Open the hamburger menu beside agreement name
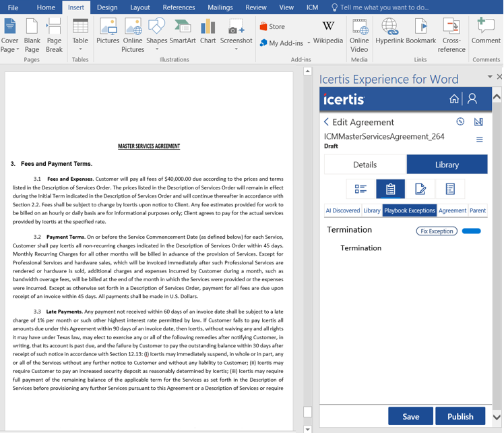Image resolution: width=504 pixels, height=433 pixels. pos(480,140)
